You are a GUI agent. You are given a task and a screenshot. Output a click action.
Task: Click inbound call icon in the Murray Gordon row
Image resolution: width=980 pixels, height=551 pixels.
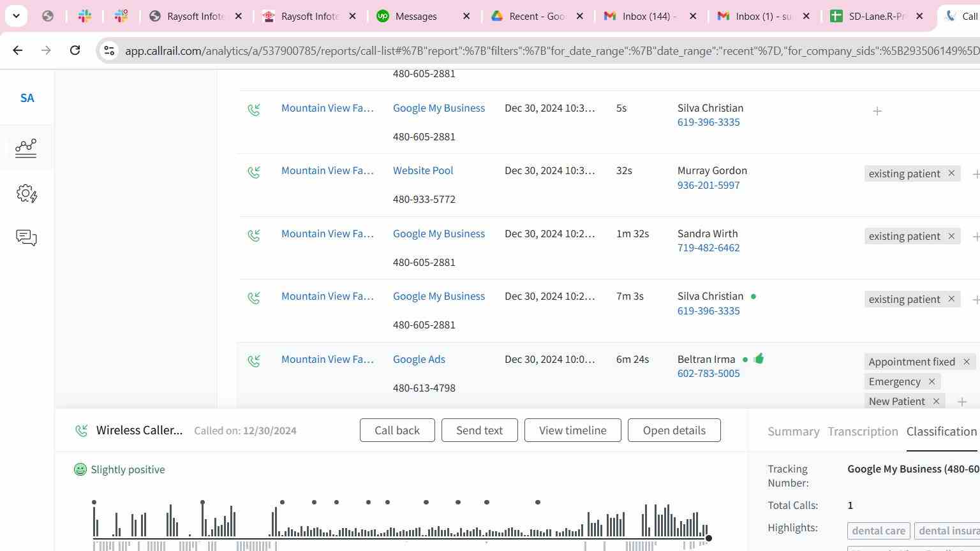click(x=254, y=172)
